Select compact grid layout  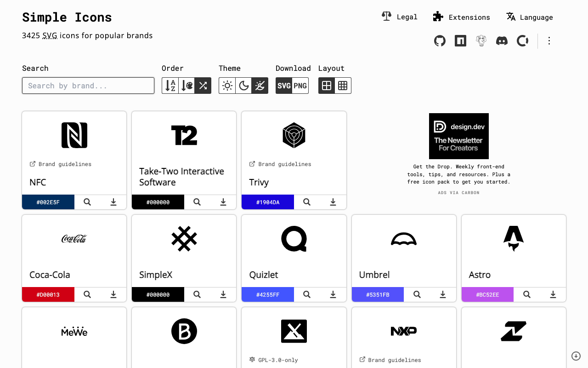click(x=343, y=86)
